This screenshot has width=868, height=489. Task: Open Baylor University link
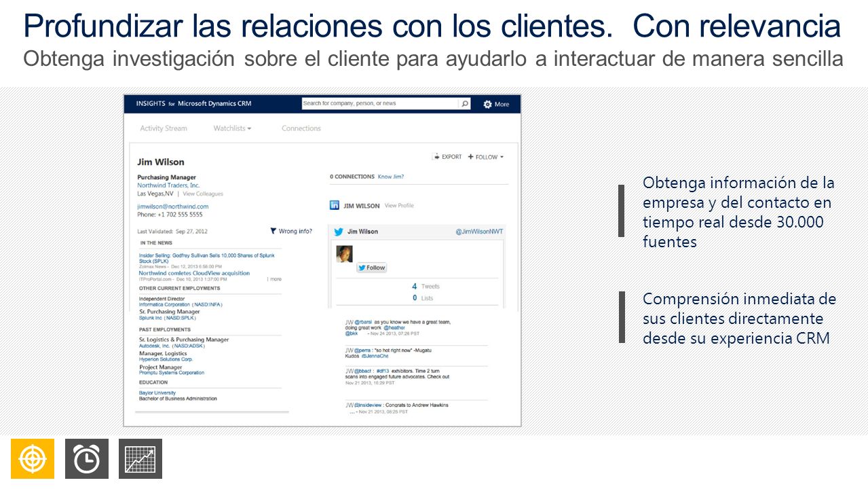tap(157, 393)
